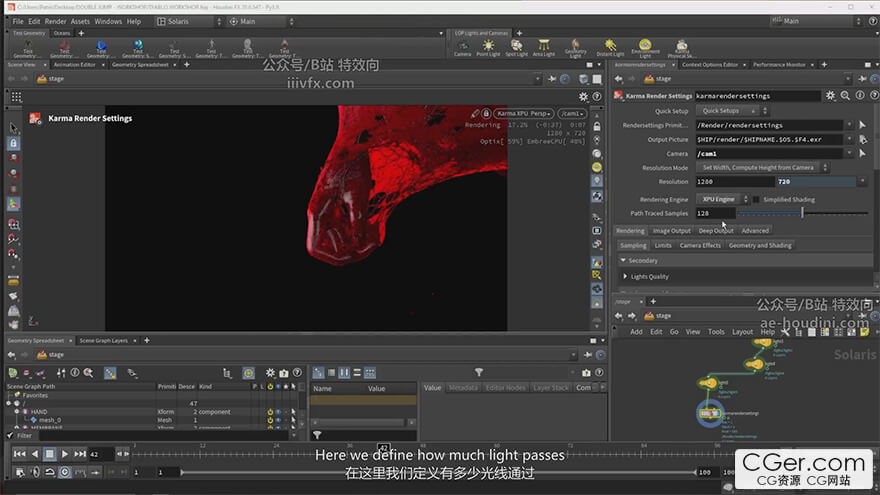
Task: Open gear menu beside karmarendersettings name
Action: [x=830, y=96]
